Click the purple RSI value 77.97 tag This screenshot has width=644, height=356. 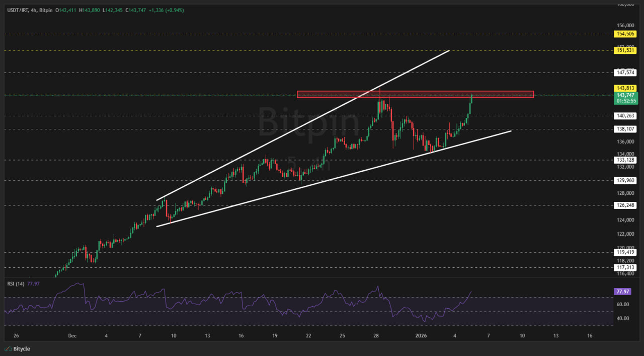[x=622, y=292]
